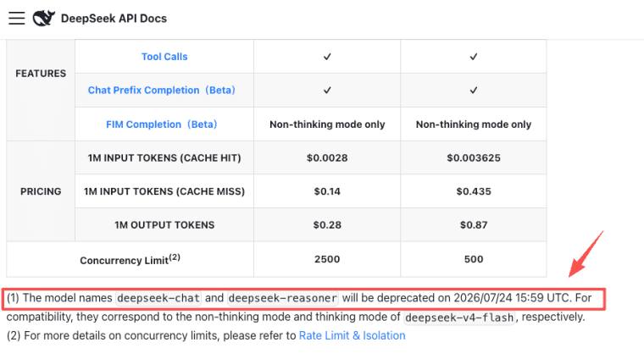Screen dimensions: 644x359
Task: Click the deepseek-v4-flash inline code
Action: coord(459,318)
